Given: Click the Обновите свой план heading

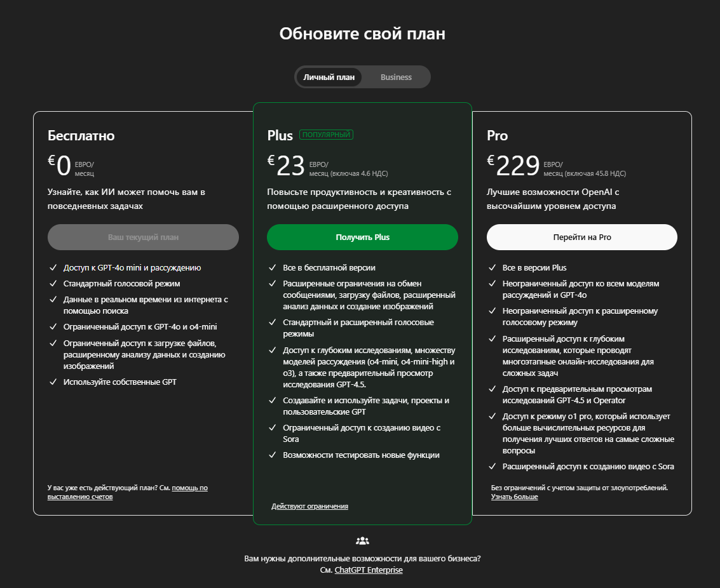Looking at the screenshot, I should tap(362, 34).
